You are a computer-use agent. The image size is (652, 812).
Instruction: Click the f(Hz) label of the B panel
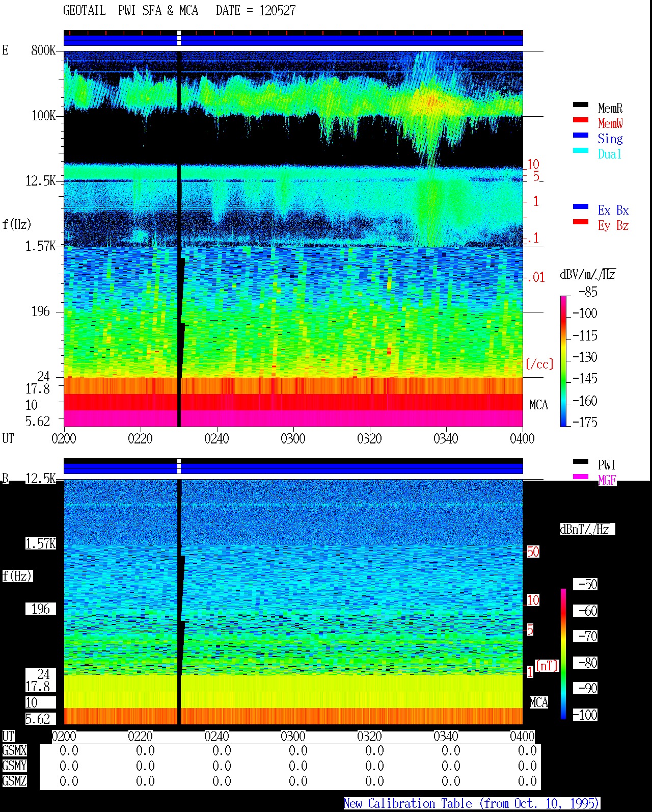(x=17, y=576)
